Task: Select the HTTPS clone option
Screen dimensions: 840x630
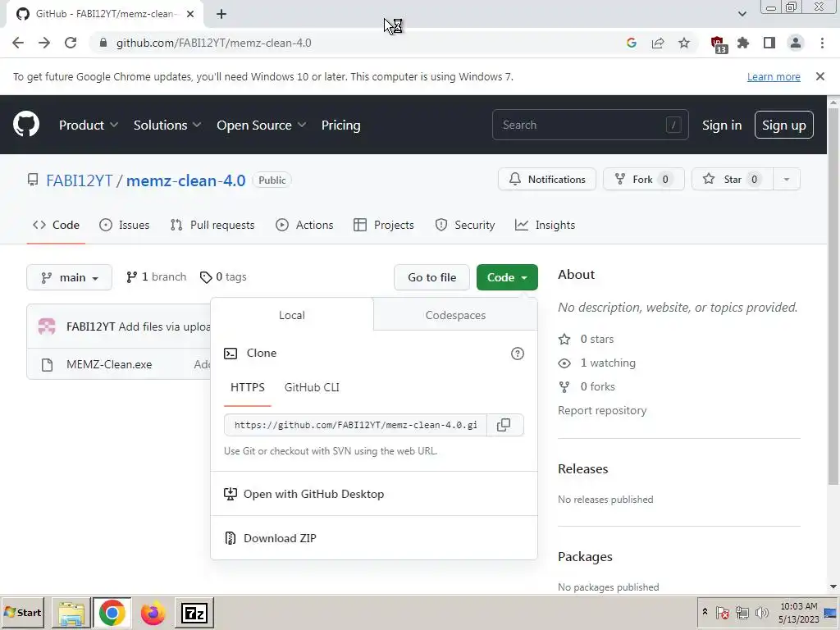Action: tap(248, 387)
